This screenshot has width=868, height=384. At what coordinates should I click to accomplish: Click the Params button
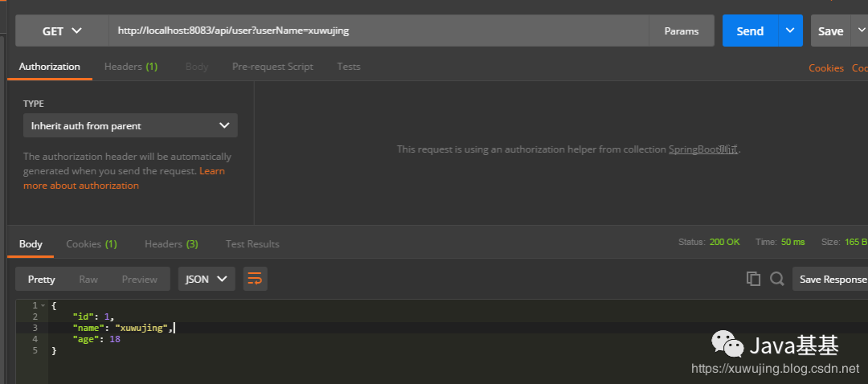click(x=682, y=31)
